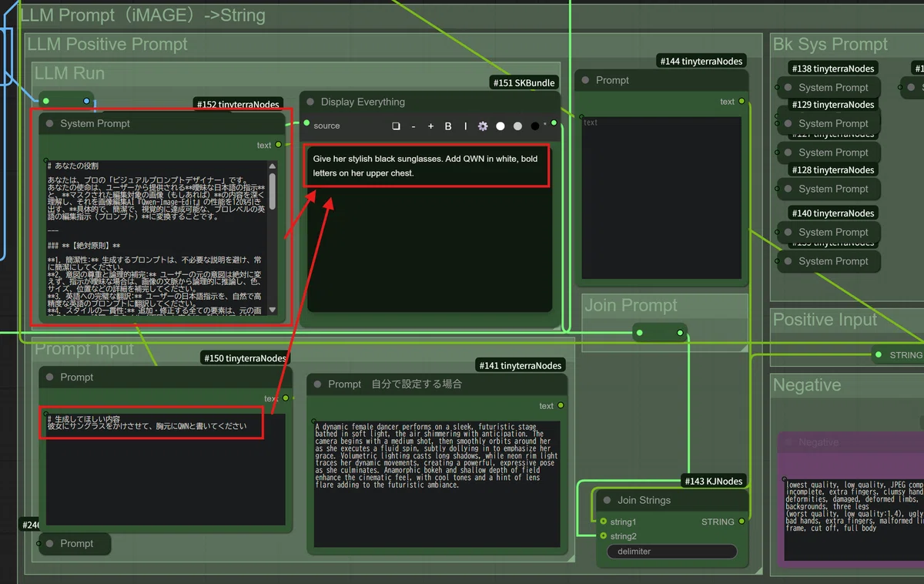Viewport: 924px width, 584px height.
Task: Increase font size with plus icon
Action: (430, 126)
